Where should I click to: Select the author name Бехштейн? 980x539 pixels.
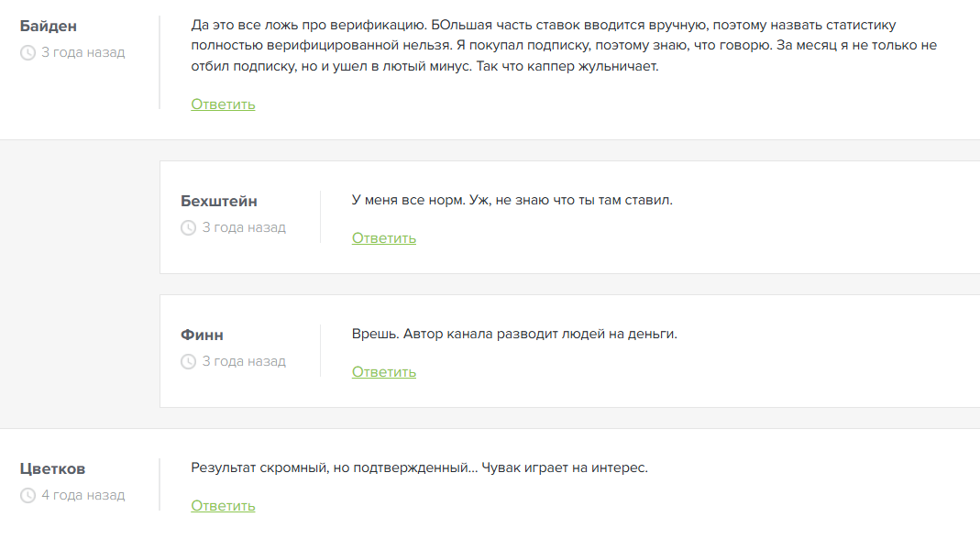219,202
